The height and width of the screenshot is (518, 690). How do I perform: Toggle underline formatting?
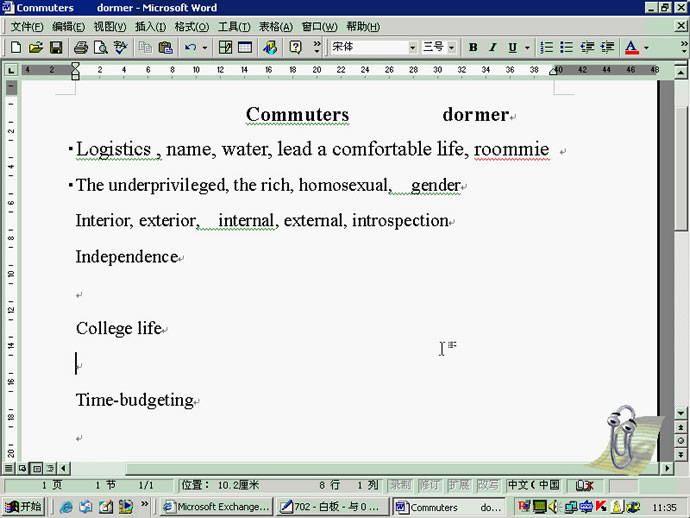click(x=513, y=47)
